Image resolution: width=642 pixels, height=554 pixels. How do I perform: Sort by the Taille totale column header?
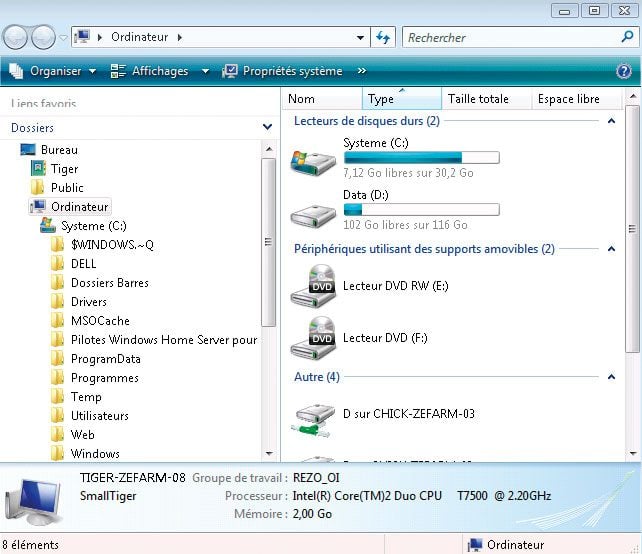pos(478,99)
